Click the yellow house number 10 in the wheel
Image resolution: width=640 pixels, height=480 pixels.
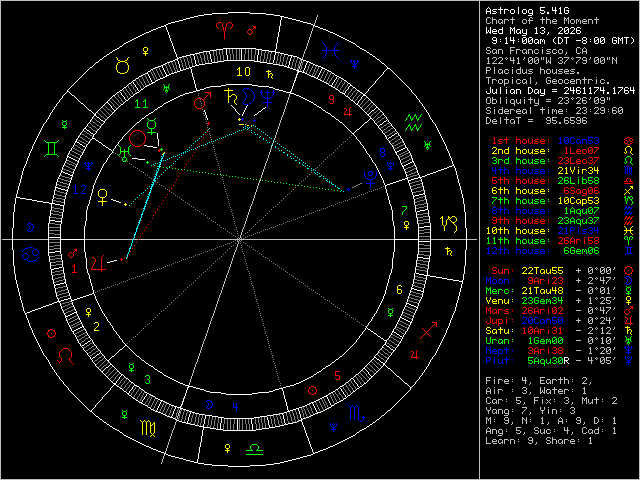pos(243,72)
